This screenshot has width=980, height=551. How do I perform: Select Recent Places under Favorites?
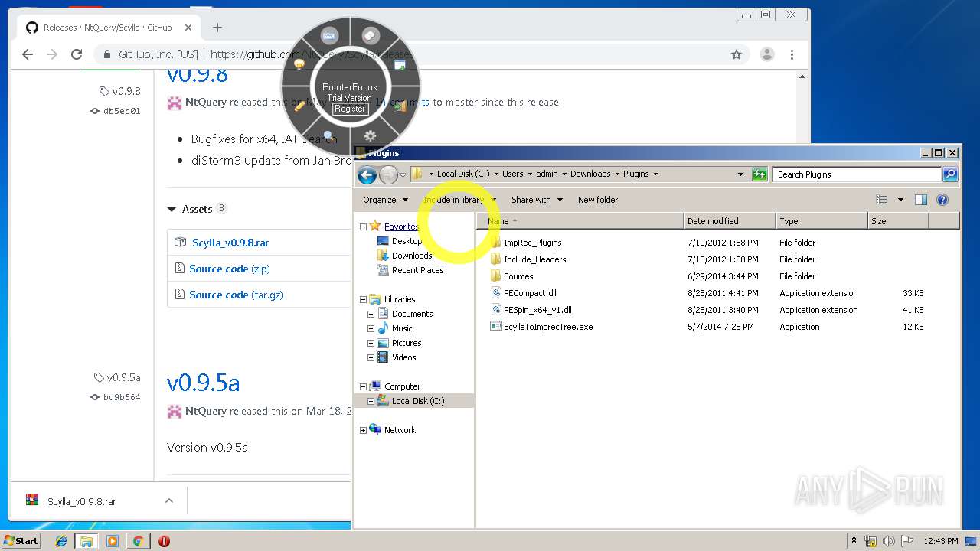[x=417, y=270]
